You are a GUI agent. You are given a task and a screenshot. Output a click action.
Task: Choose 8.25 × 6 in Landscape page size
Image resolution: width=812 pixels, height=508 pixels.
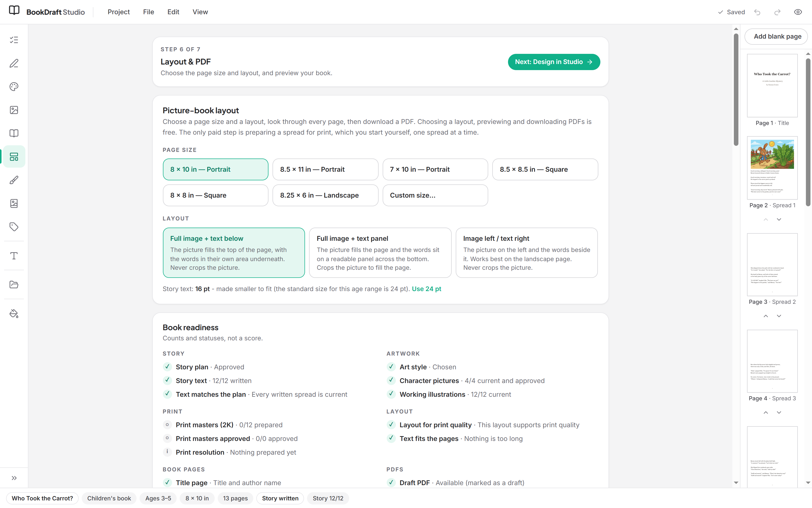pos(325,195)
